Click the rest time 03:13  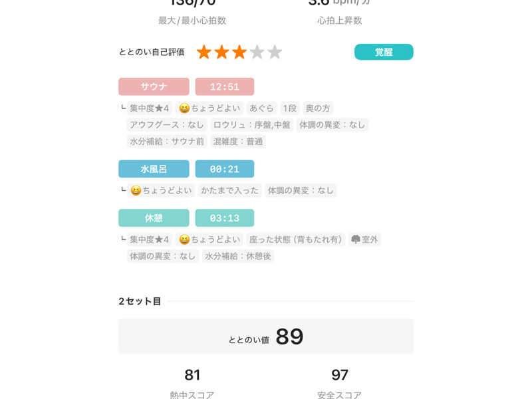point(224,218)
